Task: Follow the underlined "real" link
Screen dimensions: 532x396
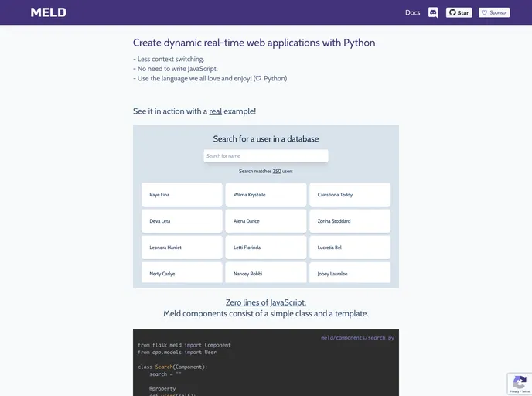Action: click(x=215, y=111)
